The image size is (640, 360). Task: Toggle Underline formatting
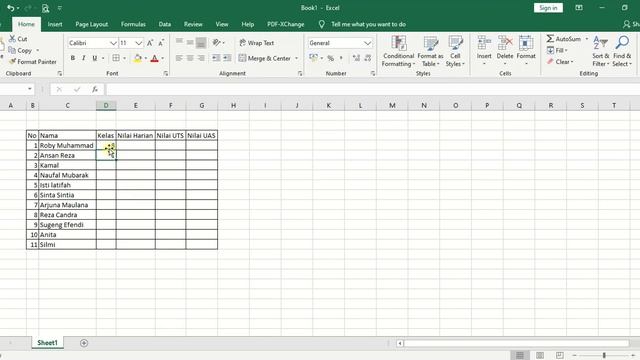tap(95, 58)
